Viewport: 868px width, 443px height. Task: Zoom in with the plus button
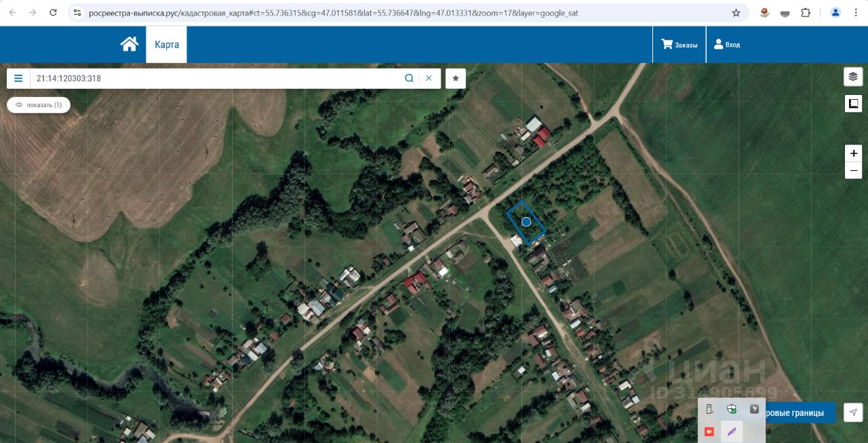(853, 153)
